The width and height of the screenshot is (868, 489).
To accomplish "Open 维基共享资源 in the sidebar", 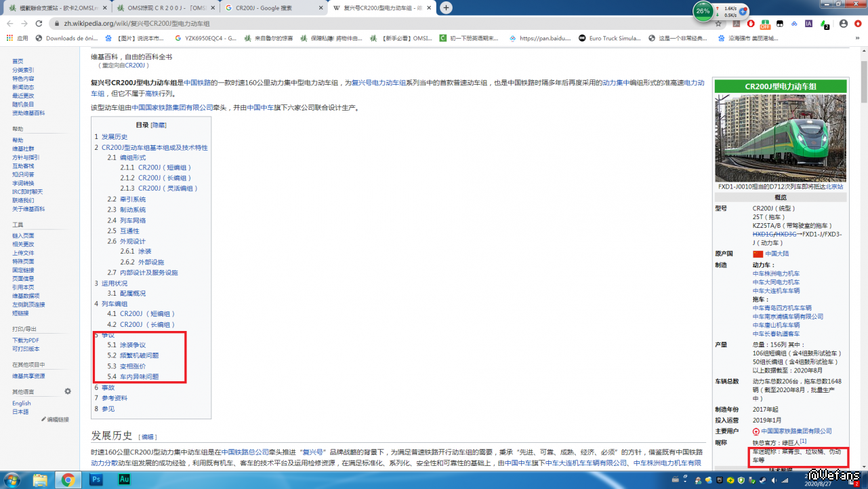I will (28, 376).
